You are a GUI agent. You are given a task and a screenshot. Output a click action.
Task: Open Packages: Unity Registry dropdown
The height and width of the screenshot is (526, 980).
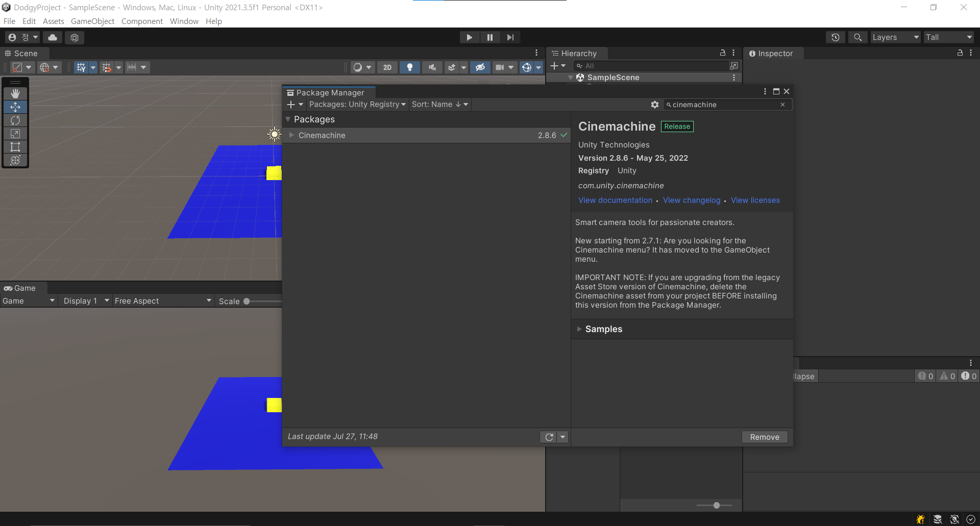tap(357, 105)
